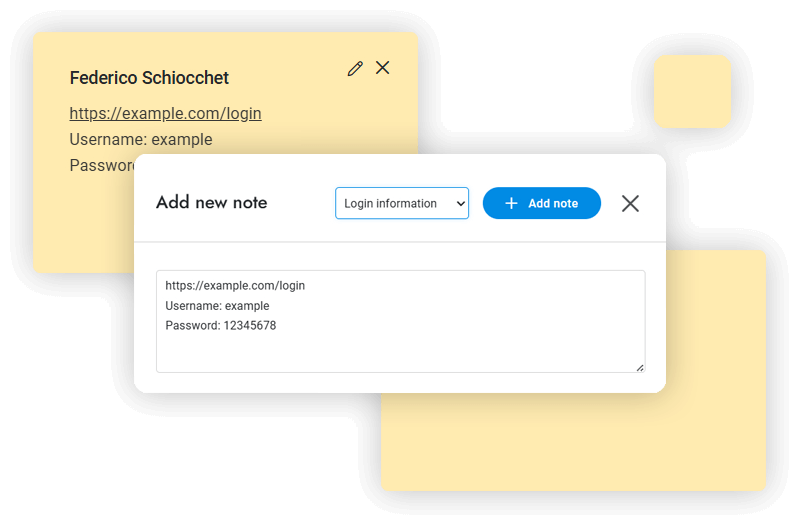This screenshot has height=525, width=799.
Task: Place cursor on textarea URL line
Action: coord(235,286)
